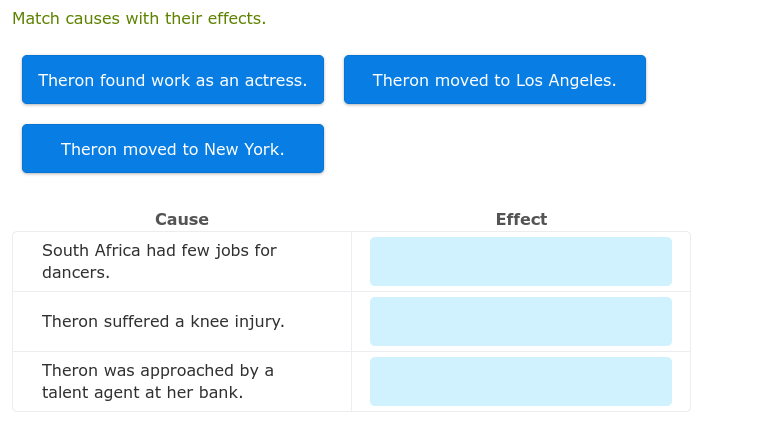Click the 'Effect' column header
771x425 pixels.
521,220
